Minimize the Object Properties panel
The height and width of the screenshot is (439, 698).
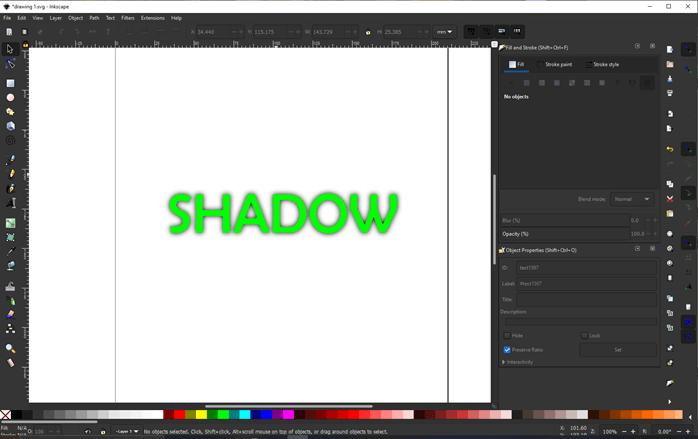tap(637, 248)
